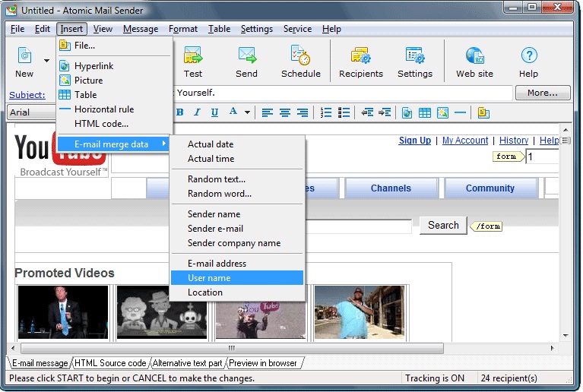This screenshot has width=583, height=392.
Task: Click the History link
Action: click(514, 141)
